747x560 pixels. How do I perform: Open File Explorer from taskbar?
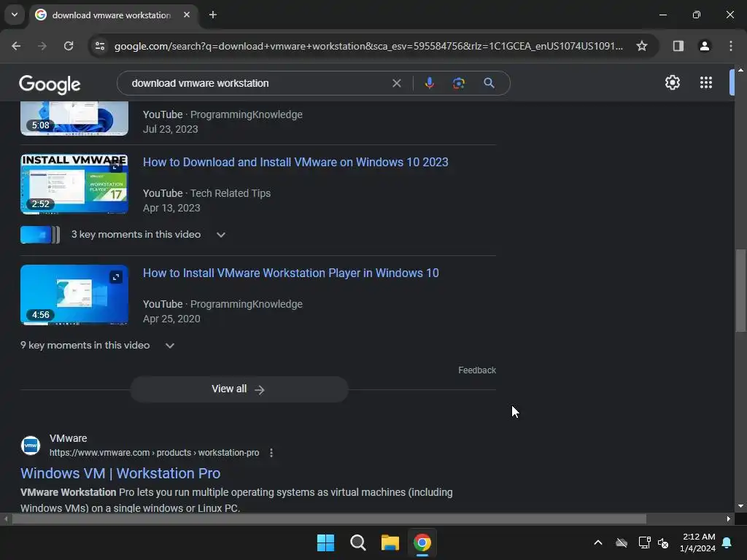pos(390,542)
